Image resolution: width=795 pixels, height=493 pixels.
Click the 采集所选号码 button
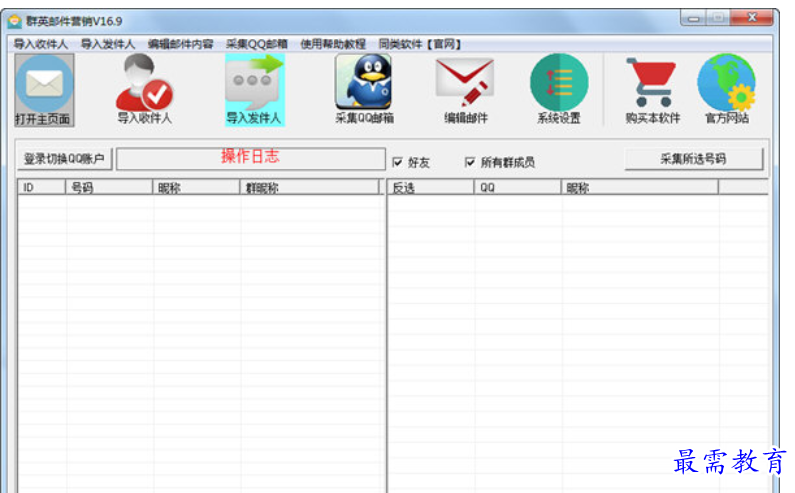tap(694, 159)
